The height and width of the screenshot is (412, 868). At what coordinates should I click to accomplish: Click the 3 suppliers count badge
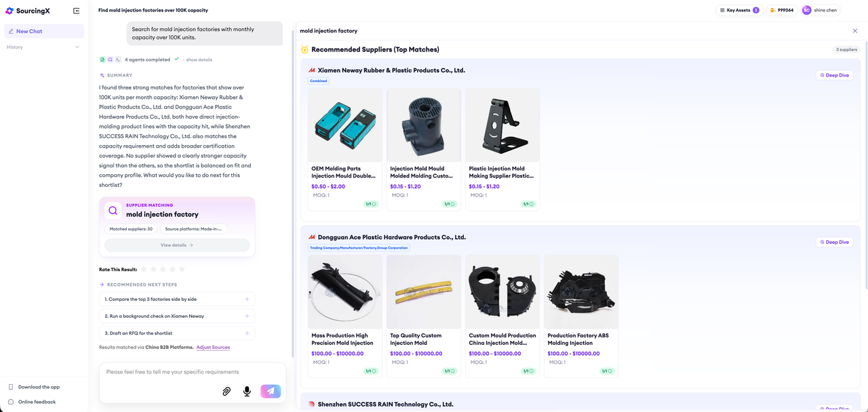846,49
